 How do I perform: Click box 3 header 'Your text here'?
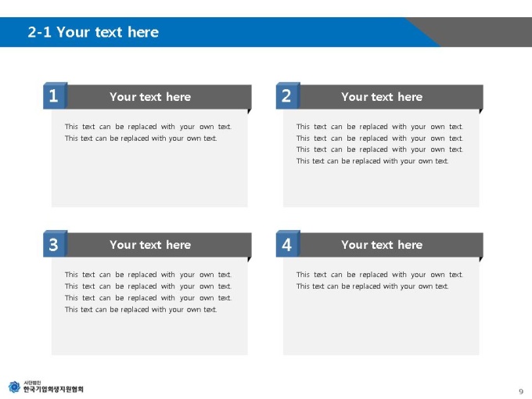150,245
